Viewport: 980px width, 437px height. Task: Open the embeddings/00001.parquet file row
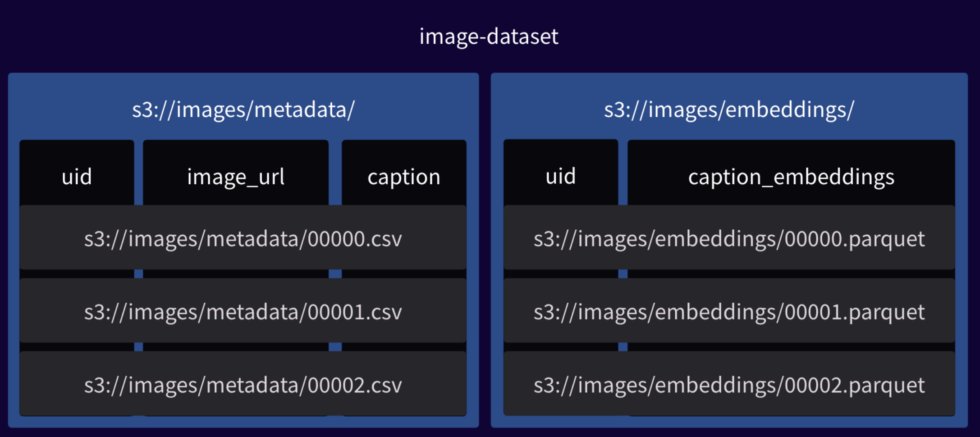pos(729,310)
